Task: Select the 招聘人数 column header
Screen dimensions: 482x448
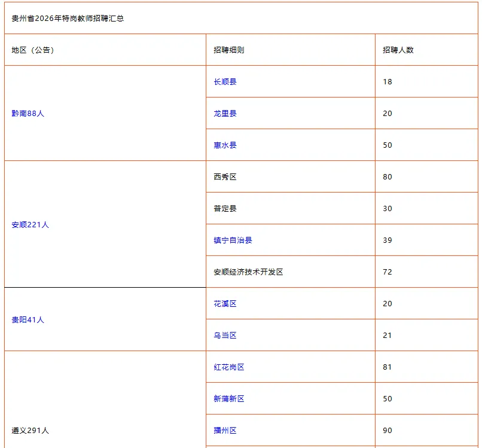Action: [398, 50]
